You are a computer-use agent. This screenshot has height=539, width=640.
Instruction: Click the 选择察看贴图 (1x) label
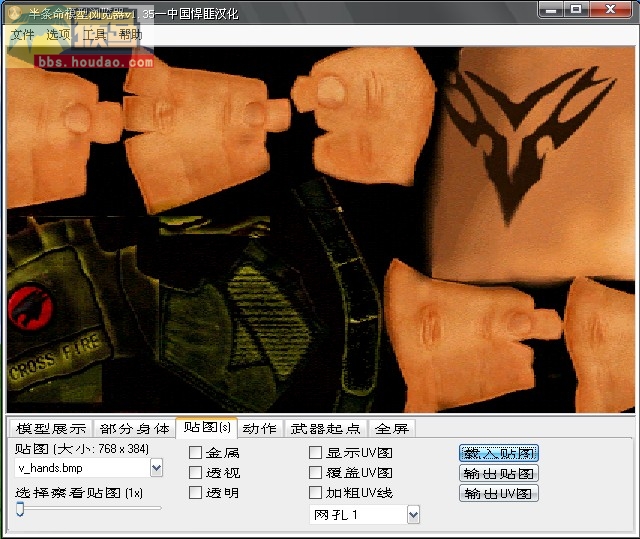[79, 493]
